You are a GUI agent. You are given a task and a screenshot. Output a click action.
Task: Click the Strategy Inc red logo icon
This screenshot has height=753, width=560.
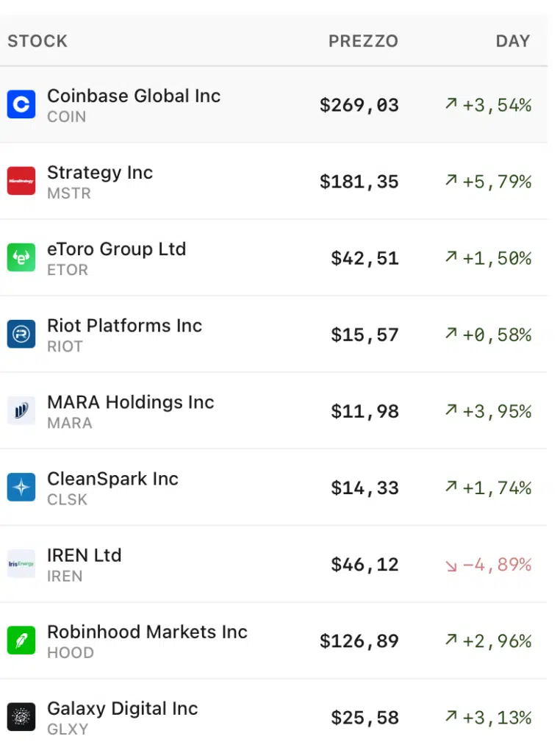[x=21, y=182]
